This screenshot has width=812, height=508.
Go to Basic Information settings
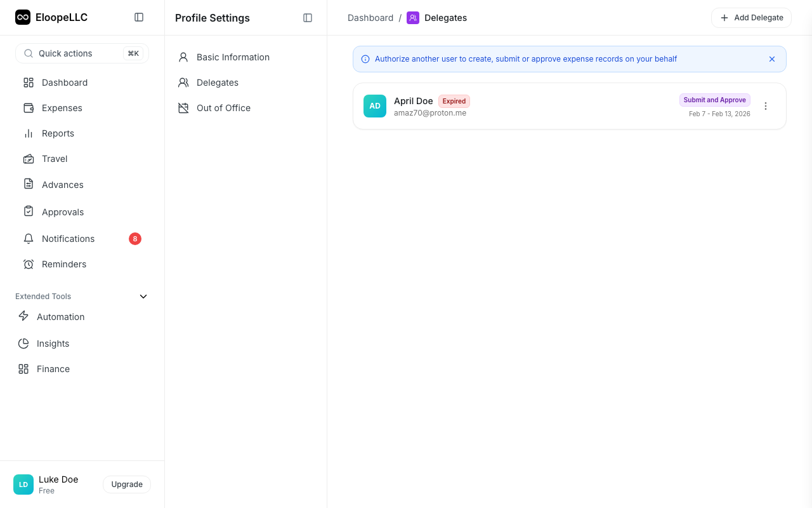[x=233, y=57]
